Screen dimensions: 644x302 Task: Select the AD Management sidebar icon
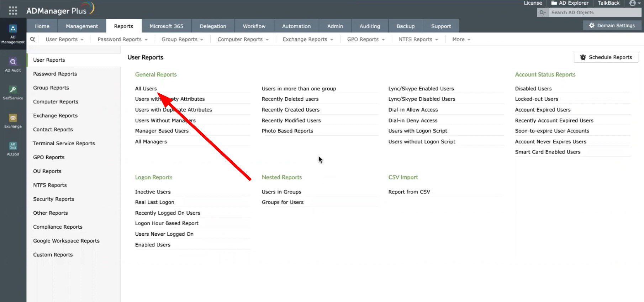(x=13, y=34)
